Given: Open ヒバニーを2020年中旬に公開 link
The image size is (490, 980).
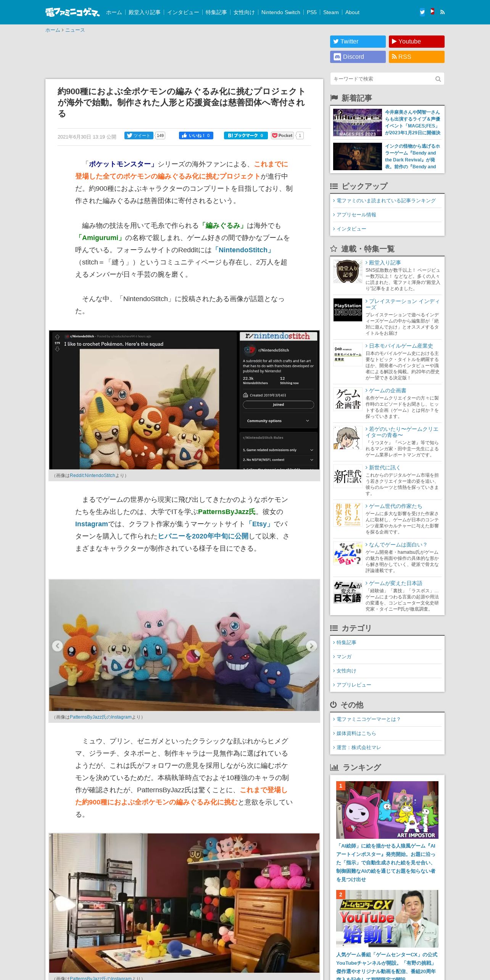Looking at the screenshot, I should pos(203,536).
